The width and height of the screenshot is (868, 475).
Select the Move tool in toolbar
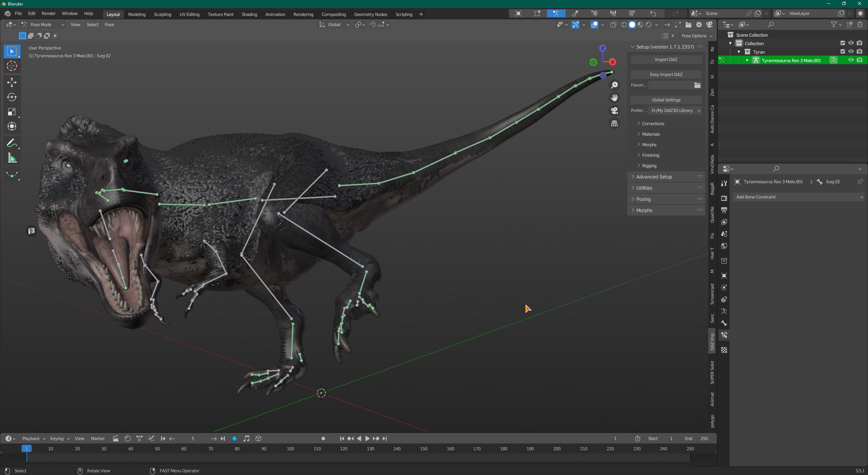tap(12, 82)
